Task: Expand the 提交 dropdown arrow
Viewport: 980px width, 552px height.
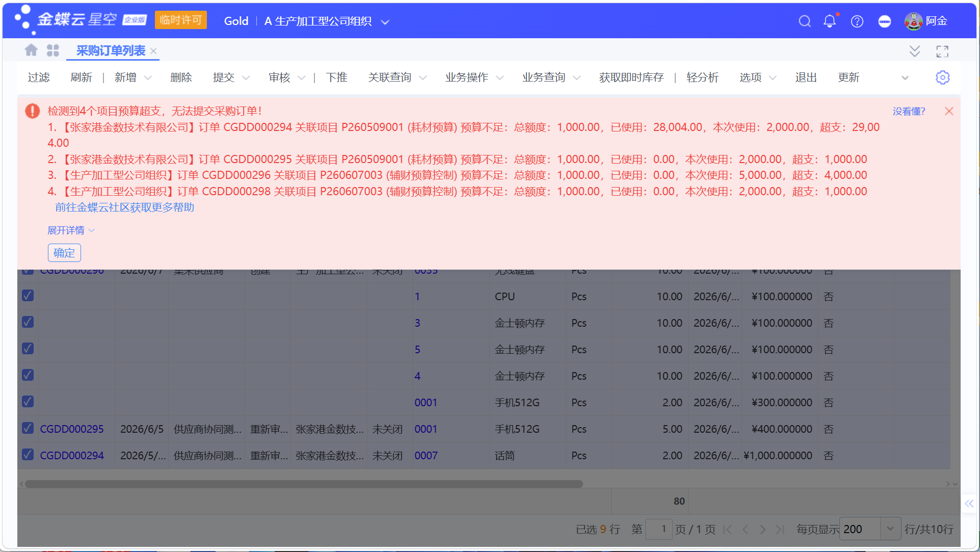Action: tap(246, 78)
